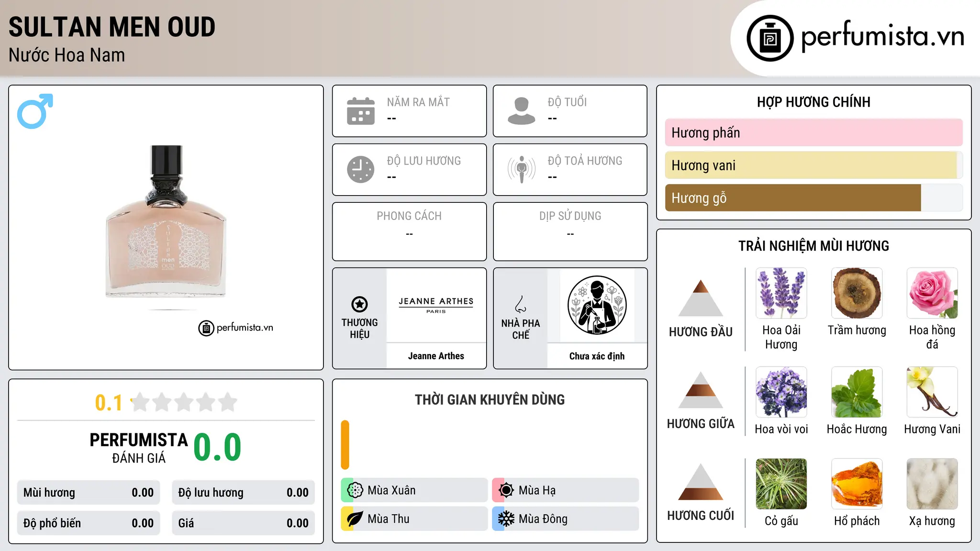Click the Hổ phách amber image
980x551 pixels.
tap(857, 484)
